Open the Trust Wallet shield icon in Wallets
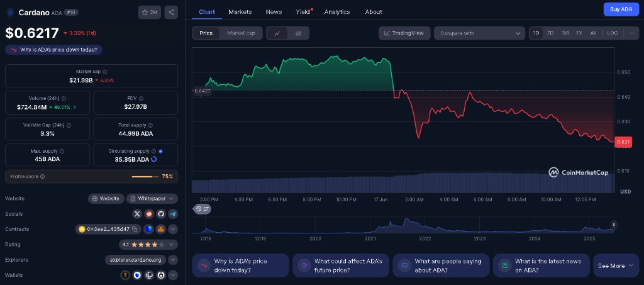 (x=137, y=275)
